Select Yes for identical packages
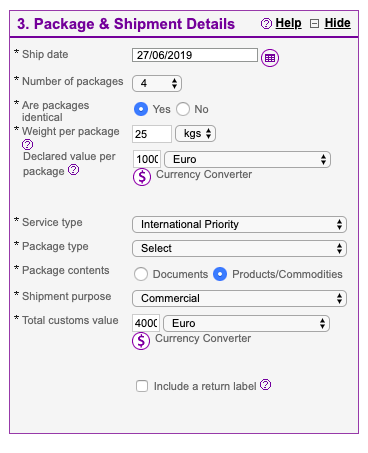This screenshot has height=453, width=368. click(x=141, y=109)
